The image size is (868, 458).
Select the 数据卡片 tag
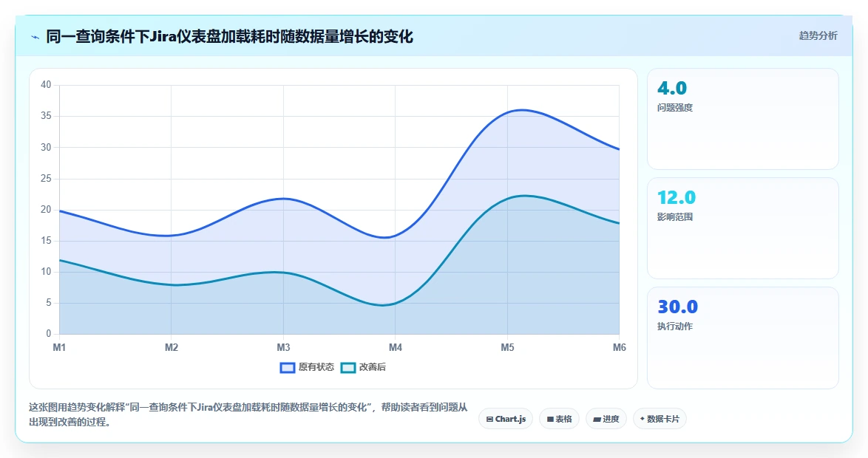660,419
